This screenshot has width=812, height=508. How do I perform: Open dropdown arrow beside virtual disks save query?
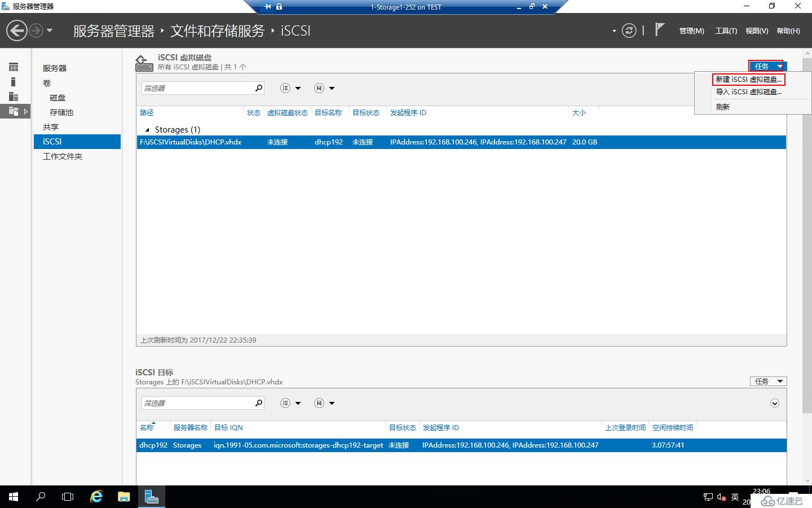tap(332, 88)
